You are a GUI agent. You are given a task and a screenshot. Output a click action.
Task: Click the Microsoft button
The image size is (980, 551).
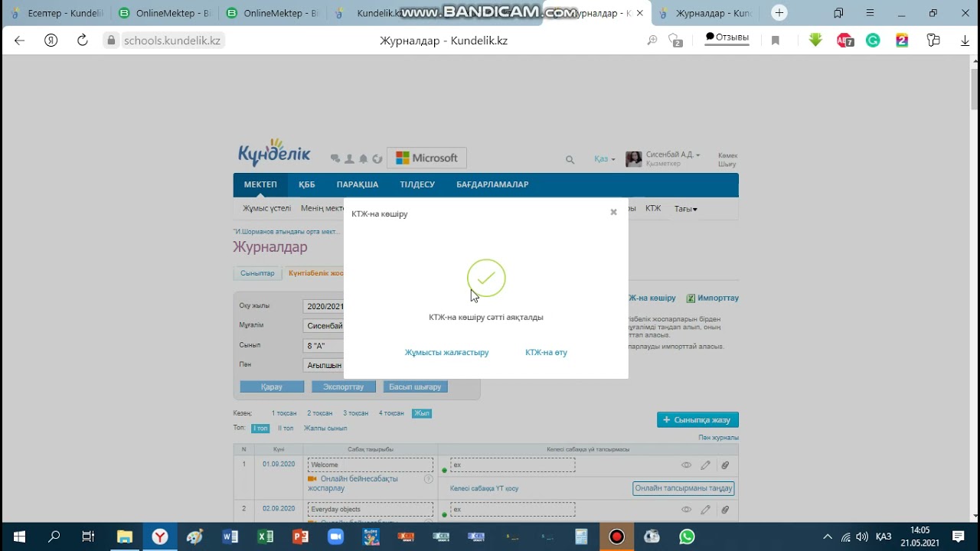coord(426,158)
